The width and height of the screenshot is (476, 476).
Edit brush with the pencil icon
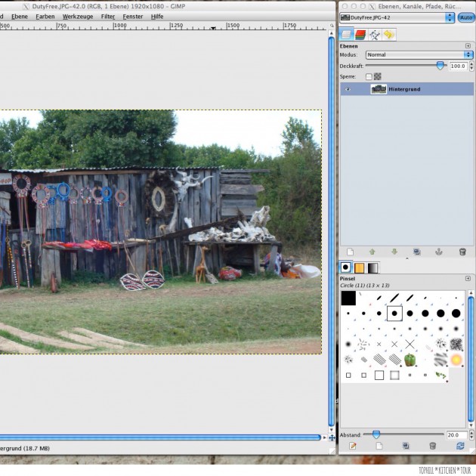352,445
